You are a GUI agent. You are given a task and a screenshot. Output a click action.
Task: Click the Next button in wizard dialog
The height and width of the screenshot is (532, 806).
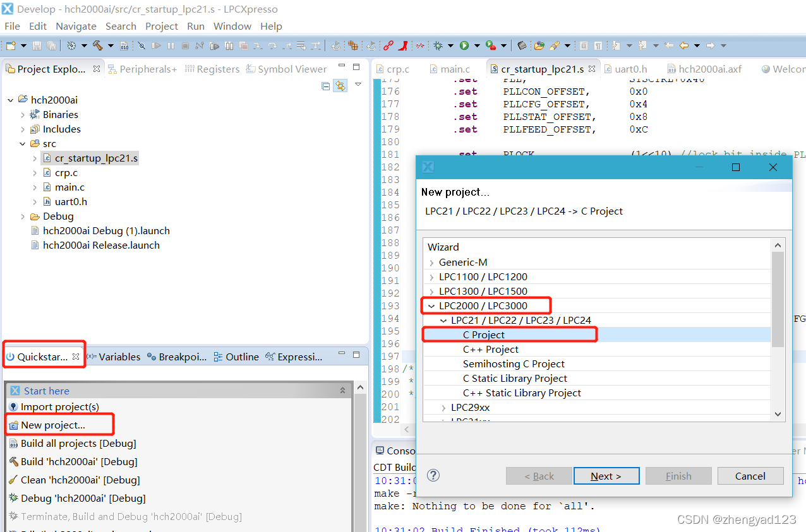pos(606,476)
